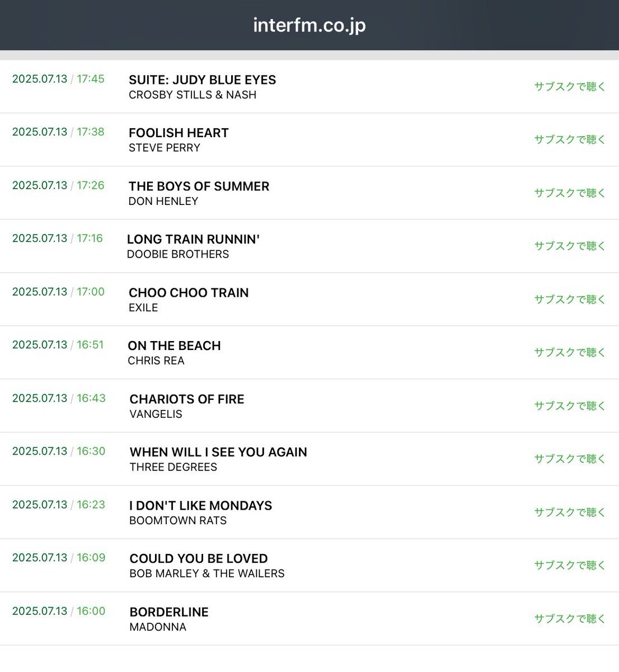This screenshot has height=672, width=619.
Task: Open subscription link for When Will I See You Again
Action: [570, 459]
